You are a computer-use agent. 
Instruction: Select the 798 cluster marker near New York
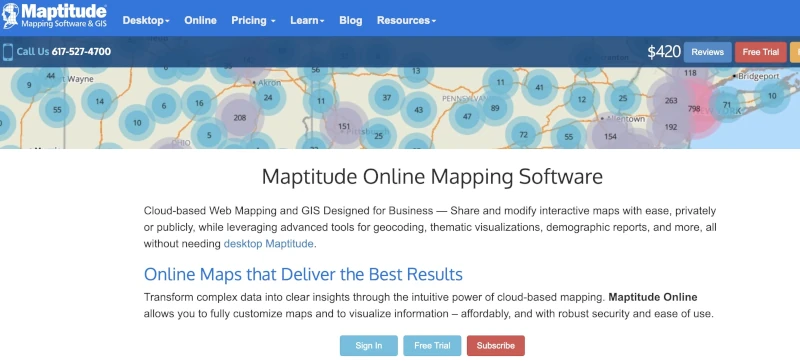(694, 109)
